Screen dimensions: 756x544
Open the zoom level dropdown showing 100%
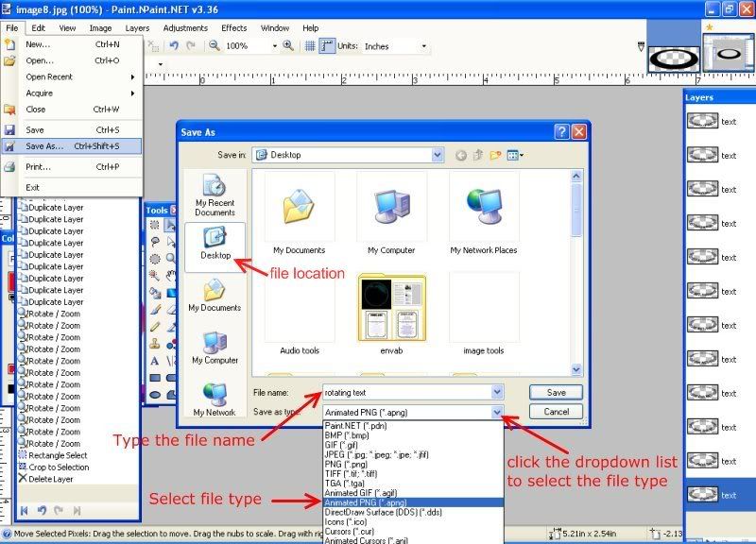[x=276, y=43]
